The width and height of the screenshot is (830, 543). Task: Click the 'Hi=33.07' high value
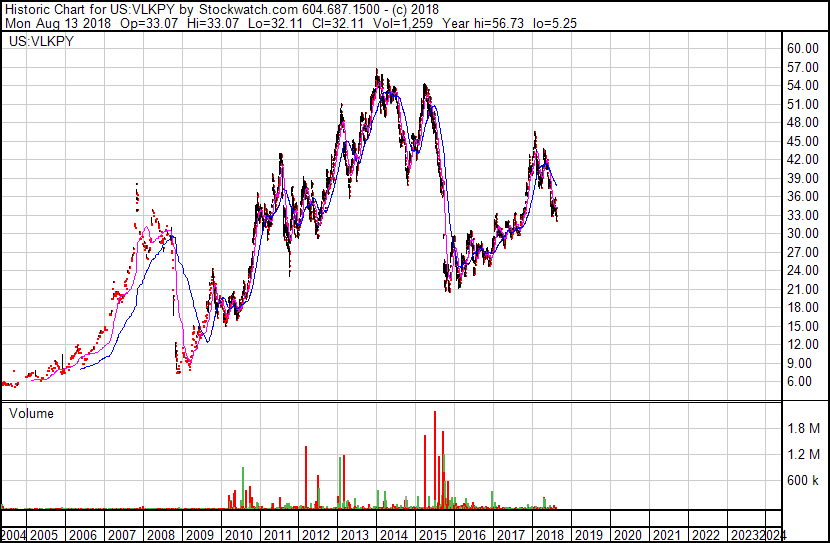coord(213,23)
